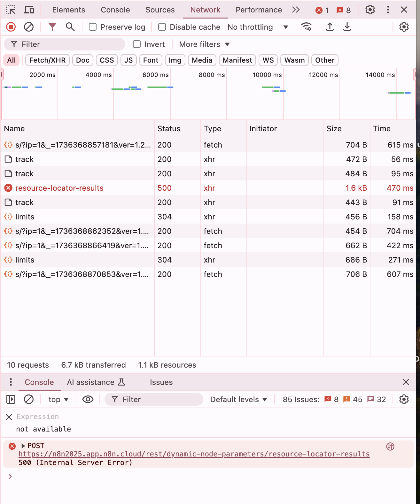Filter requests by Wasm type

[x=294, y=60]
